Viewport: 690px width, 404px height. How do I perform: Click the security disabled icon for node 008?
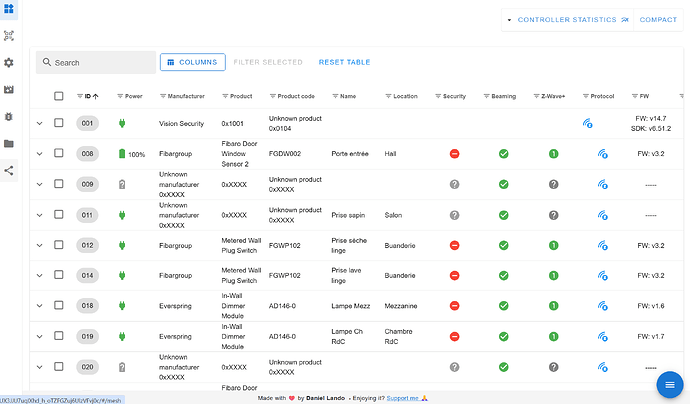click(x=455, y=154)
